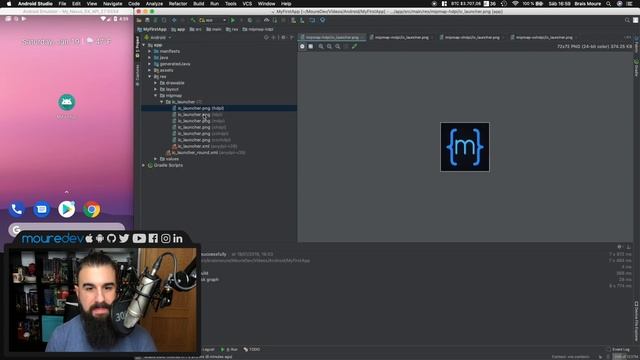Image resolution: width=640 pixels, height=360 pixels.
Task: Open the SDK Manager toolbar icon
Action: pos(302,20)
